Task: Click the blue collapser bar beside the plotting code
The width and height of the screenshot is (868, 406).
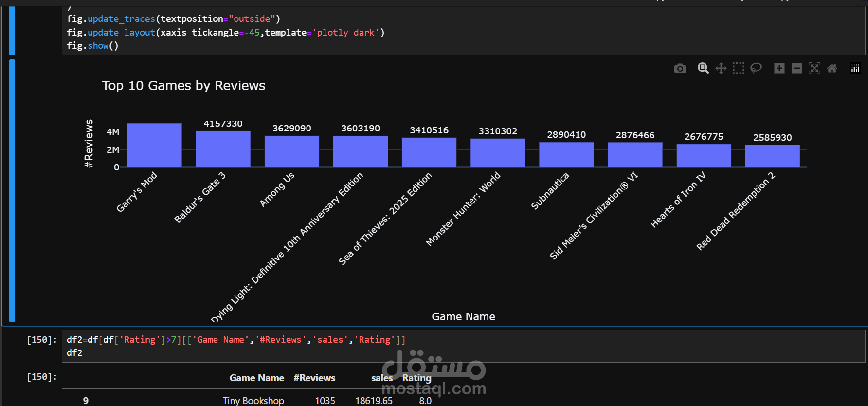Action: (x=12, y=31)
